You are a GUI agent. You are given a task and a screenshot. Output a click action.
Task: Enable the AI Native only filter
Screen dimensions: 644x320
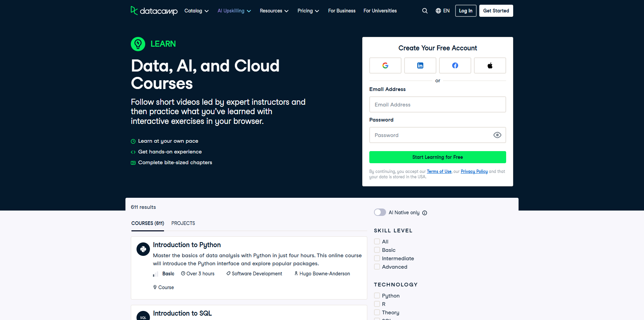point(380,212)
